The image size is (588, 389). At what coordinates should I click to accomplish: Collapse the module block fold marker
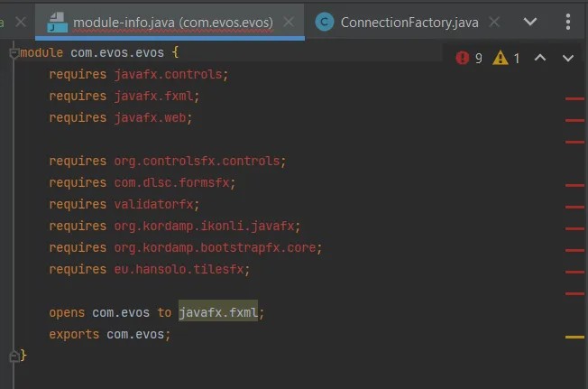[14, 53]
